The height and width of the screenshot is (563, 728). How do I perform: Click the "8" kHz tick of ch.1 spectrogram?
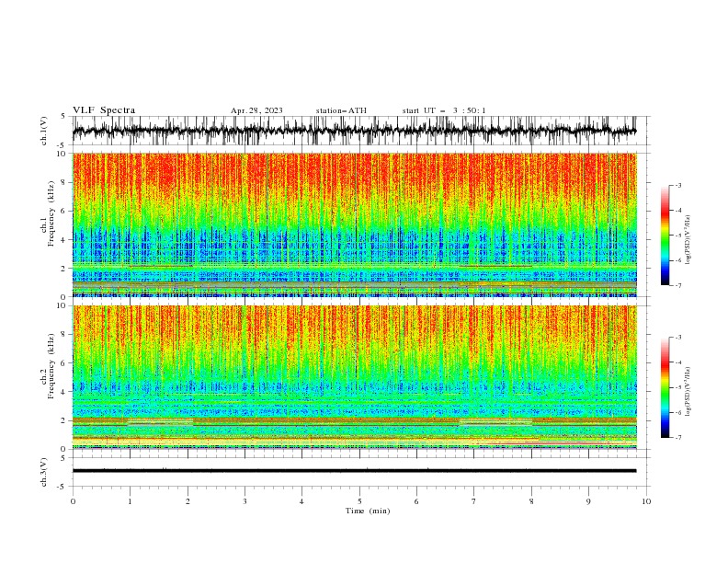[63, 182]
